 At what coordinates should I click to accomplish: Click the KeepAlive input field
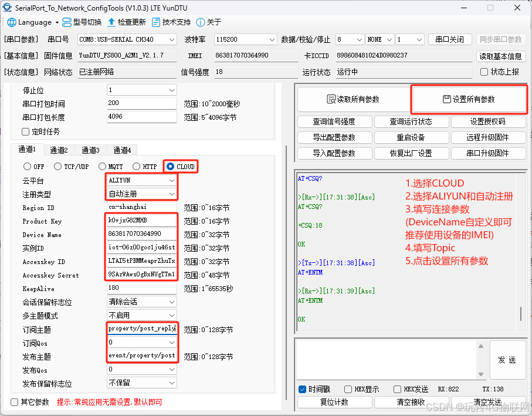click(142, 288)
